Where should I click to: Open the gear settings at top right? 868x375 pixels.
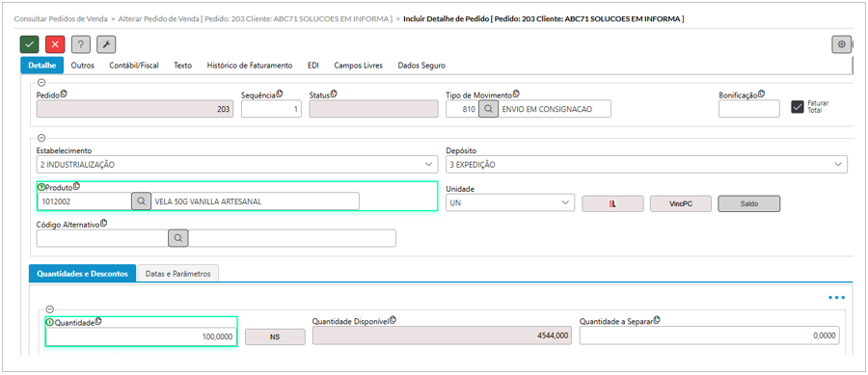click(x=841, y=44)
